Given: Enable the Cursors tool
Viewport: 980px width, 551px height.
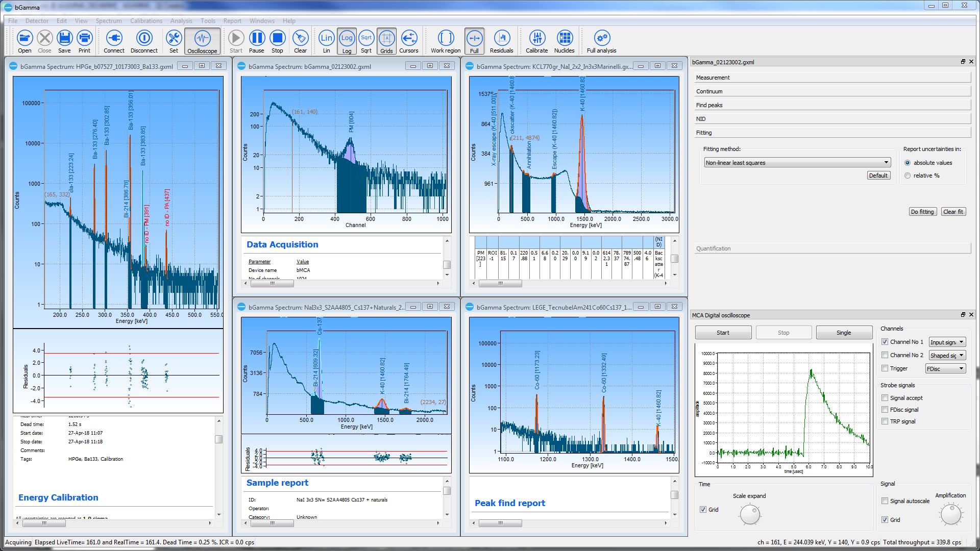Looking at the screenshot, I should (x=408, y=41).
